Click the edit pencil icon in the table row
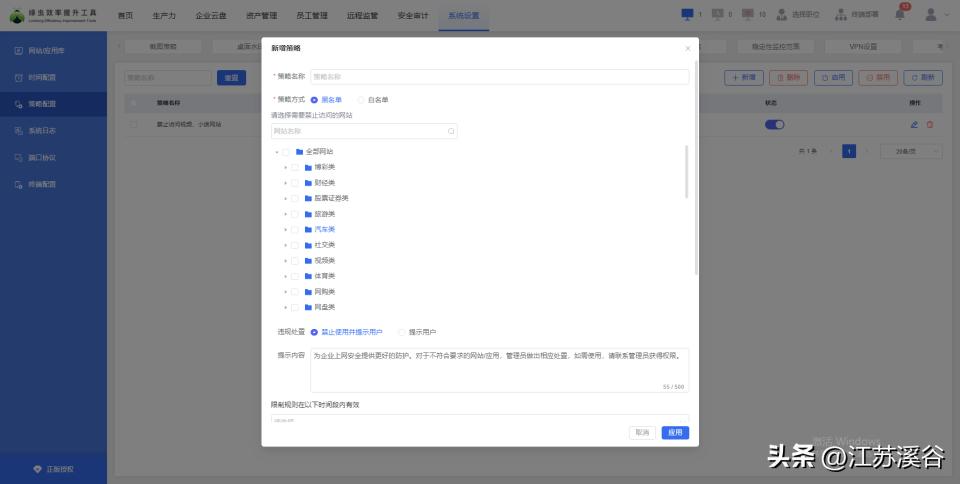 [914, 125]
